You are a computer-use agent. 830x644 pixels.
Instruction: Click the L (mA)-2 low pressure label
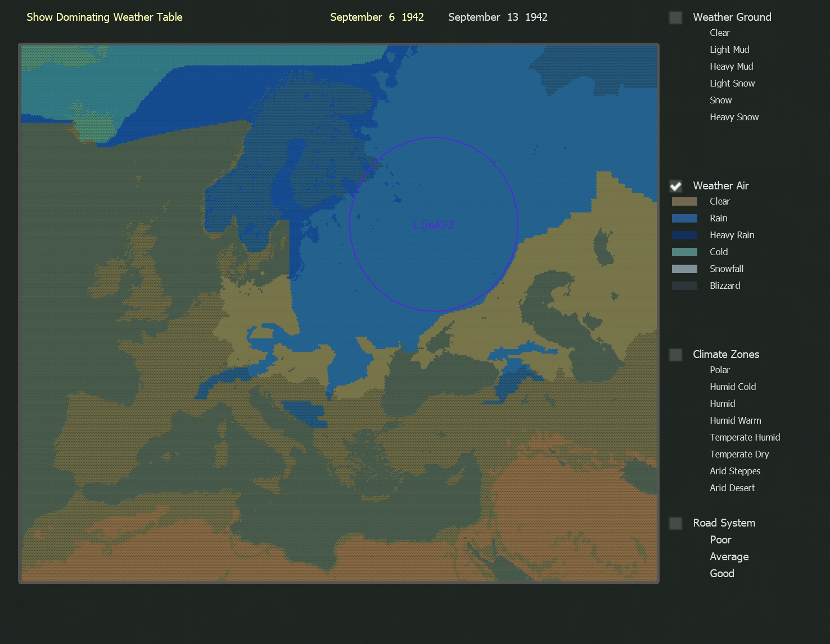434,225
